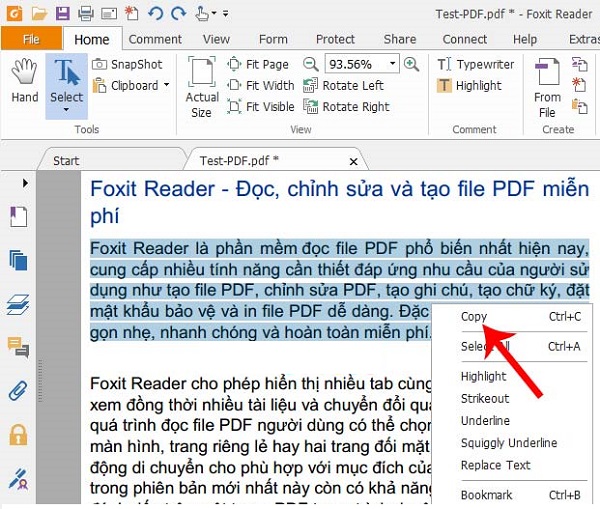Viewport: 600px width, 509px height.
Task: Open the Select tool dropdown arrow
Action: (x=66, y=110)
